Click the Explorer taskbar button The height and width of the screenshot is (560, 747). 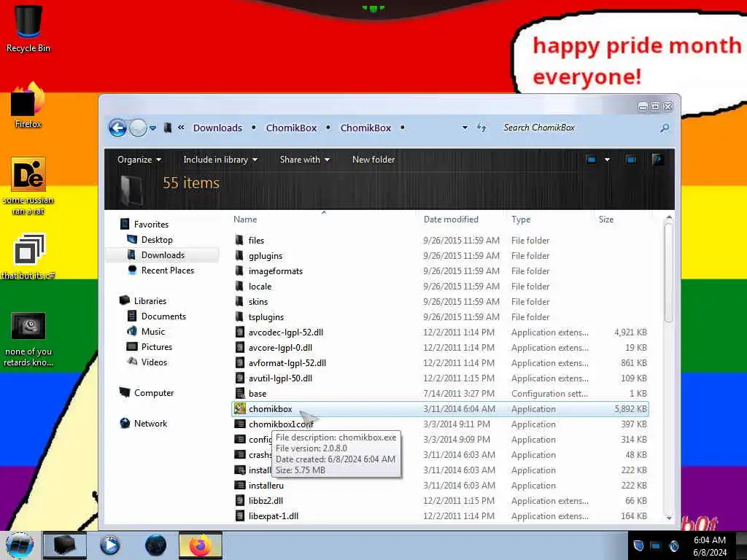(x=65, y=545)
